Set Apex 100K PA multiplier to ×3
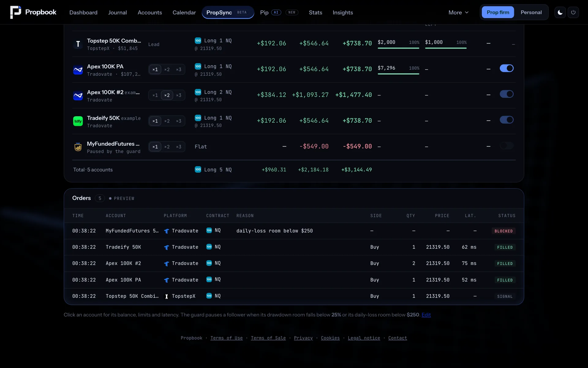Screen dimensions: 588x368 [179, 70]
